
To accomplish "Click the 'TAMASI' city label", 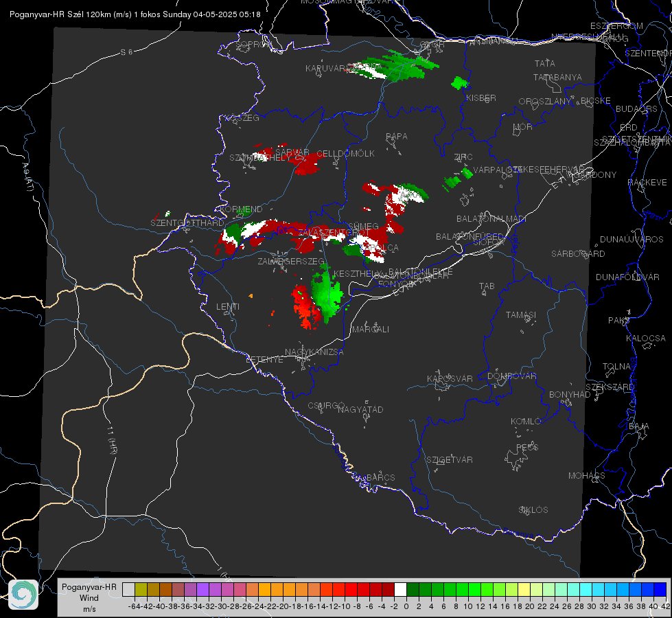I will (x=521, y=314).
